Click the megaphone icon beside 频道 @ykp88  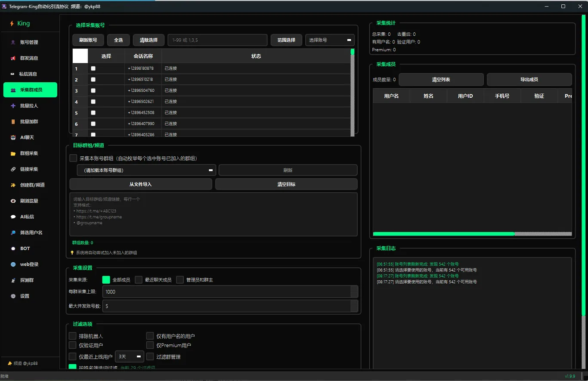click(10, 363)
